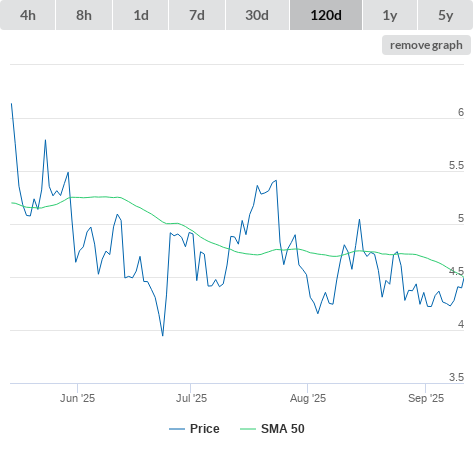The width and height of the screenshot is (474, 455).
Task: Click the Jul '25 axis marker
Action: pos(191,398)
